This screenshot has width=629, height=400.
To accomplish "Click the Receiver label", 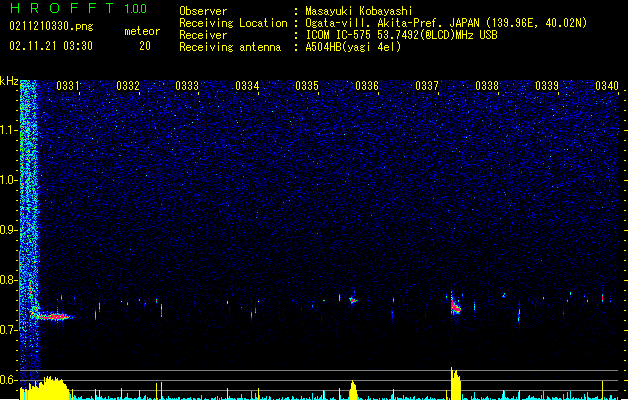I will point(203,35).
